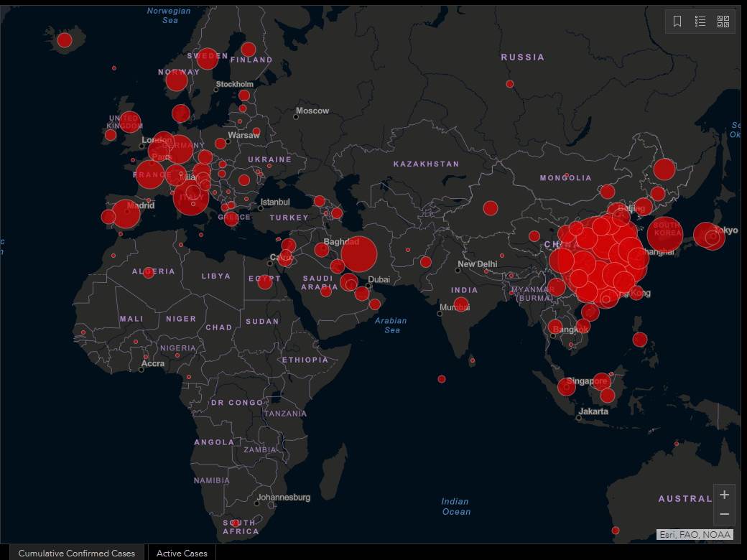Zoom out using the minus button
Image resolution: width=747 pixels, height=560 pixels.
click(x=725, y=514)
